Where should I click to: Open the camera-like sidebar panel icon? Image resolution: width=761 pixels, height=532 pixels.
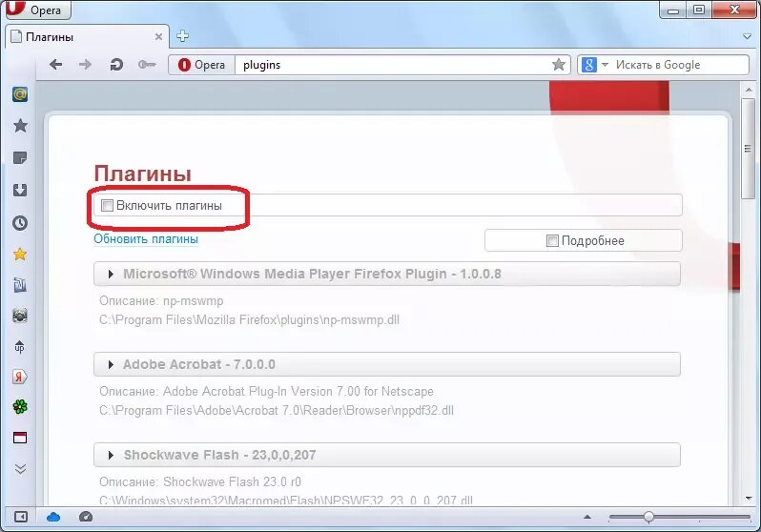(20, 316)
